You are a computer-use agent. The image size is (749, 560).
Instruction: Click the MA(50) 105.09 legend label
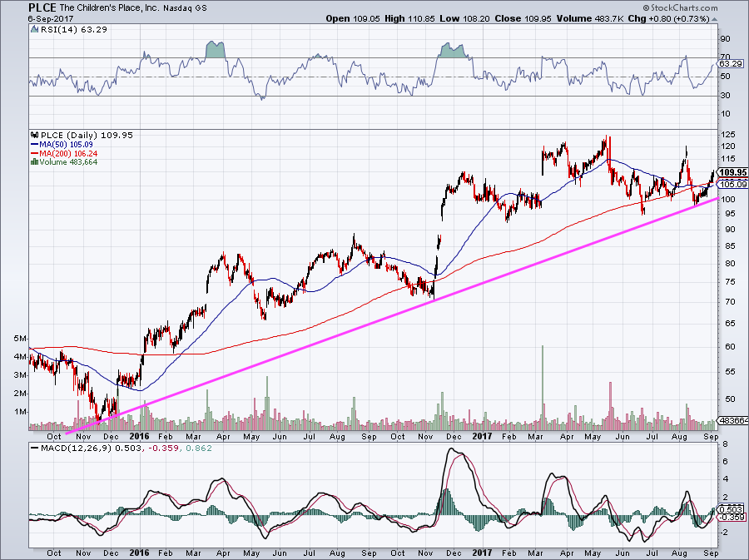pyautogui.click(x=67, y=144)
